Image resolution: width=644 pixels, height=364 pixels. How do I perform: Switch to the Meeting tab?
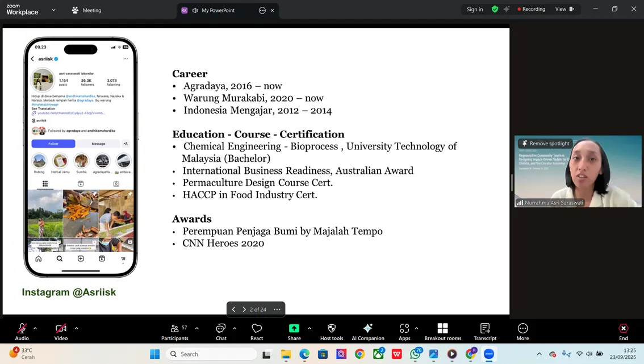(x=86, y=10)
